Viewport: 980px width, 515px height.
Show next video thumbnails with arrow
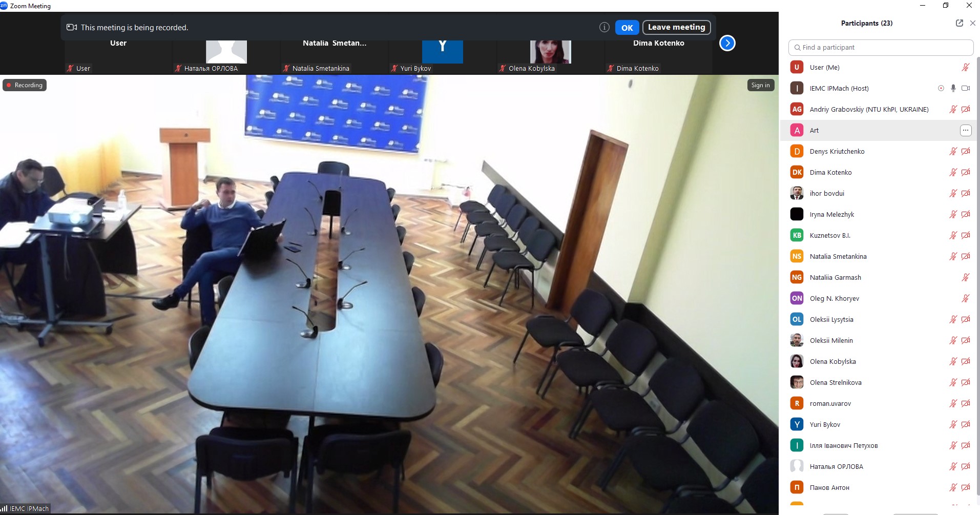[727, 43]
